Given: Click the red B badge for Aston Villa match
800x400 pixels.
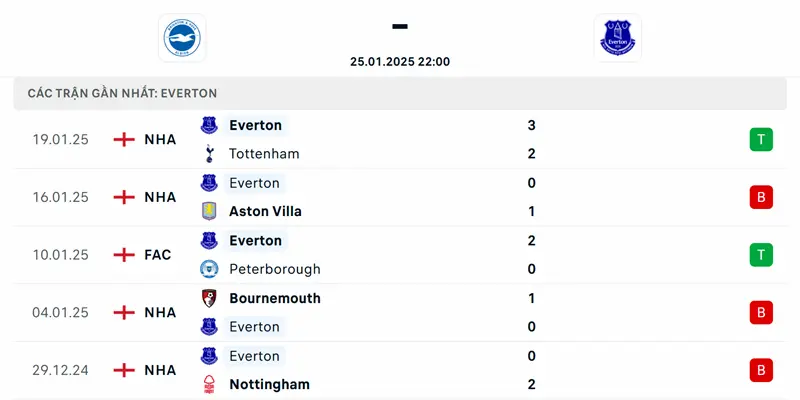Looking at the screenshot, I should click(x=761, y=197).
